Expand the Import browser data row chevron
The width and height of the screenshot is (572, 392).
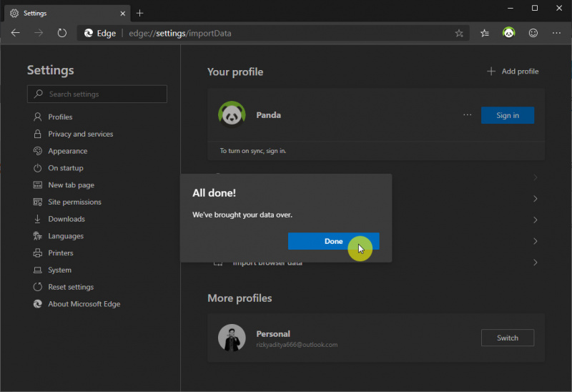tap(535, 263)
